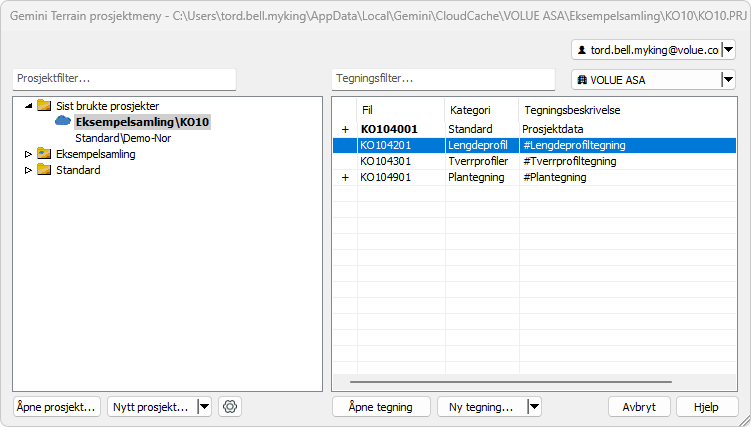
Task: Expand the KO104001 row plus sign
Action: 345,129
